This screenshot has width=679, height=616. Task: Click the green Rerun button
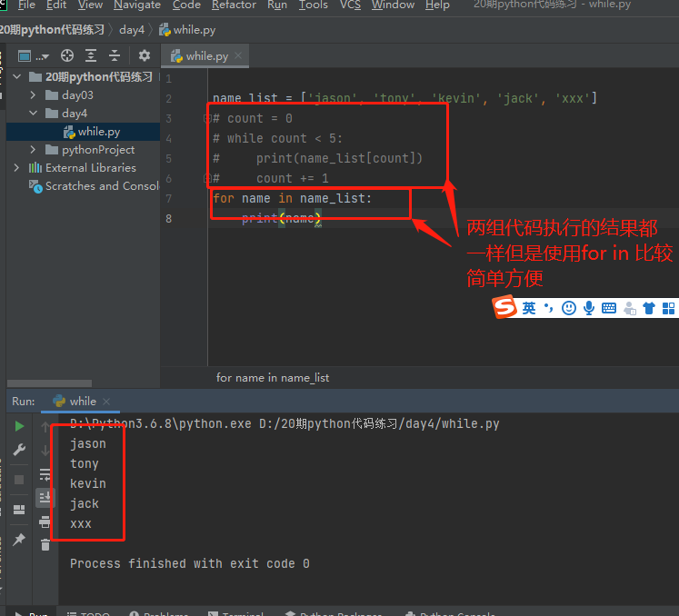(x=19, y=426)
